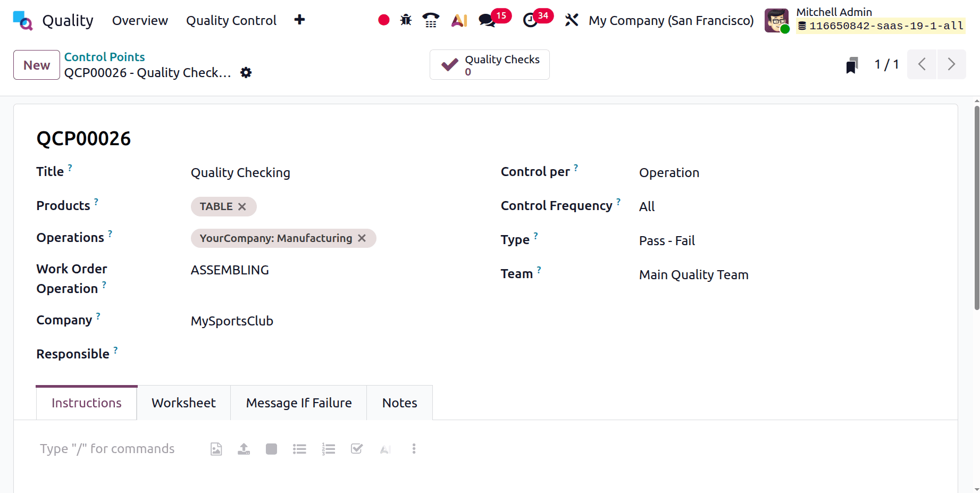Open Company field MySportsClub
This screenshot has width=980, height=493.
point(330,321)
